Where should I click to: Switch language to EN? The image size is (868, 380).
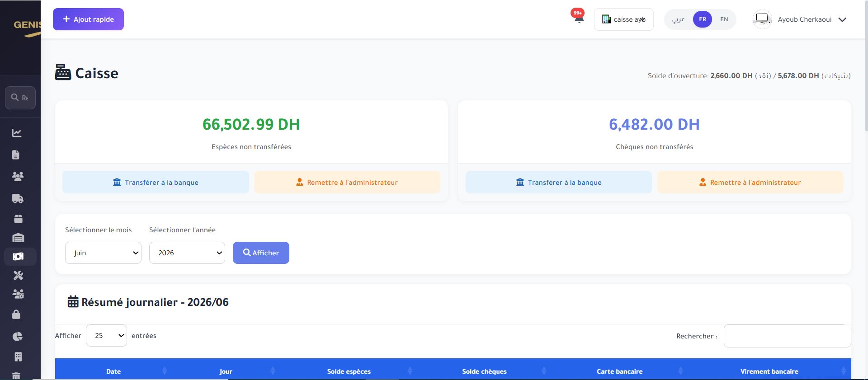pos(724,19)
